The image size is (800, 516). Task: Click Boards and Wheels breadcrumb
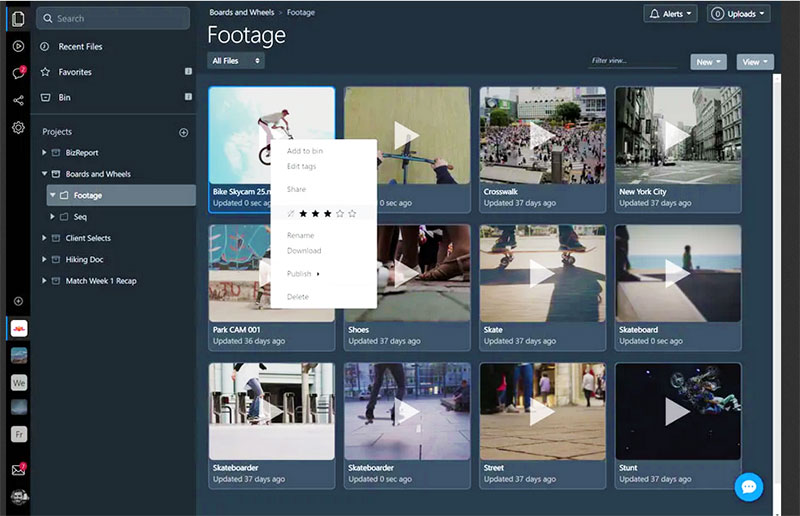(x=242, y=12)
